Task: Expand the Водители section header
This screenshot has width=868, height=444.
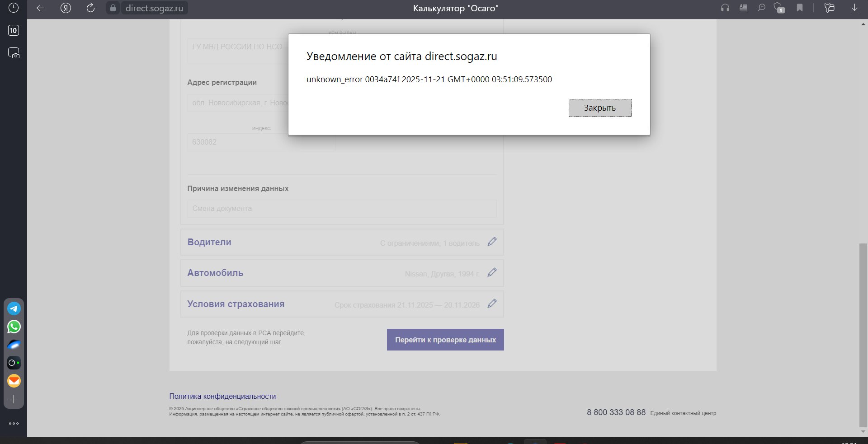Action: click(209, 242)
